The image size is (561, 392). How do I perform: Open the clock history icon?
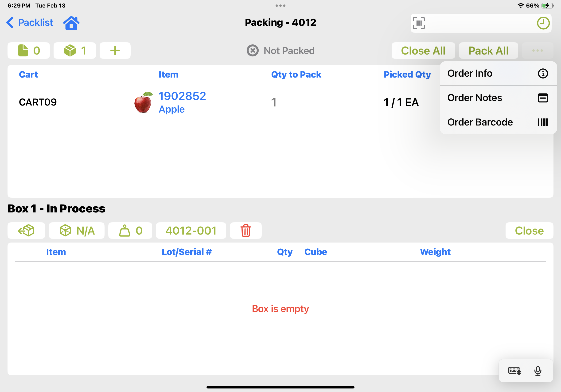(x=543, y=23)
